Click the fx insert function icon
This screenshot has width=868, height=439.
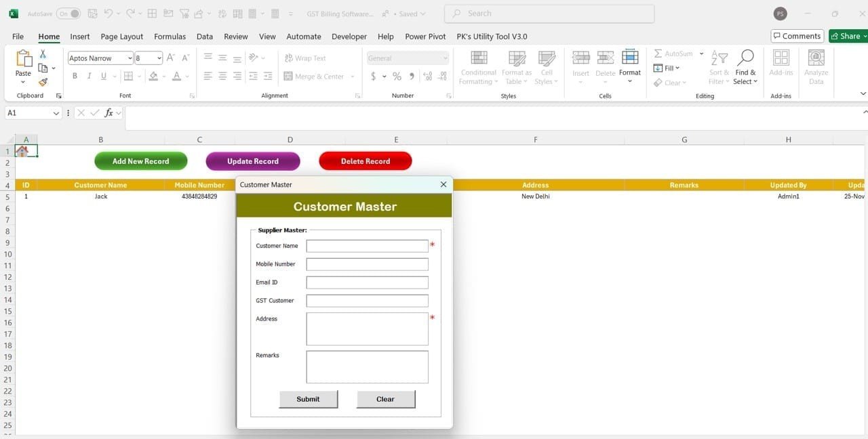(x=108, y=113)
